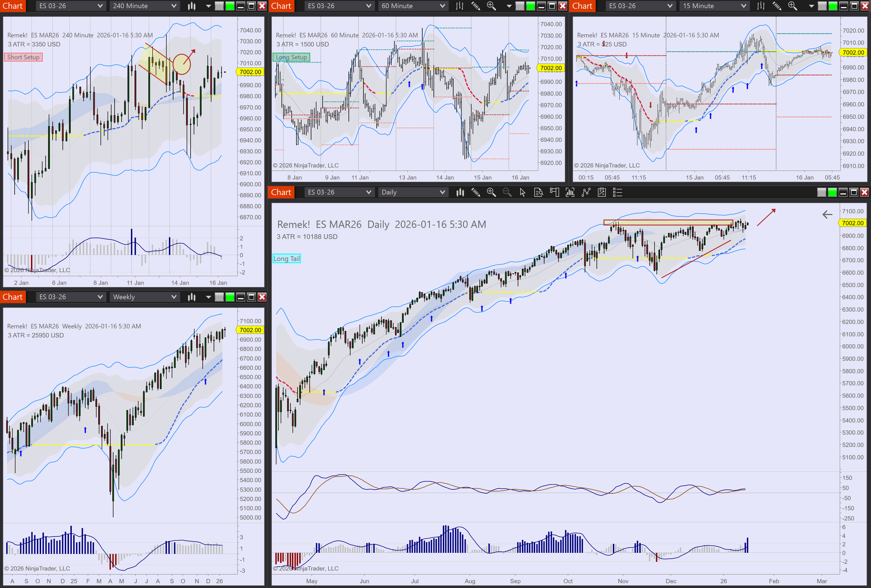Click the Chart tab of 60 Minute window
This screenshot has height=588, width=871.
point(281,6)
